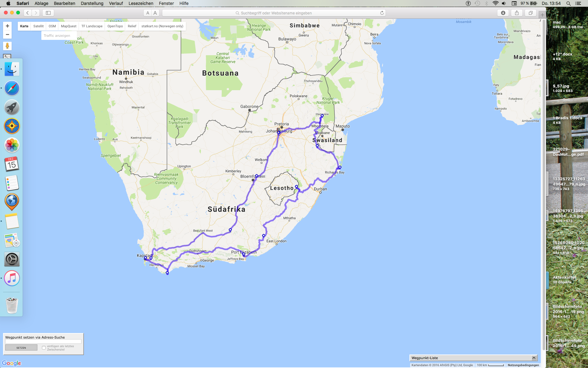Reload the page with refresh icon
Screen dimensions: 588x368
click(x=382, y=13)
